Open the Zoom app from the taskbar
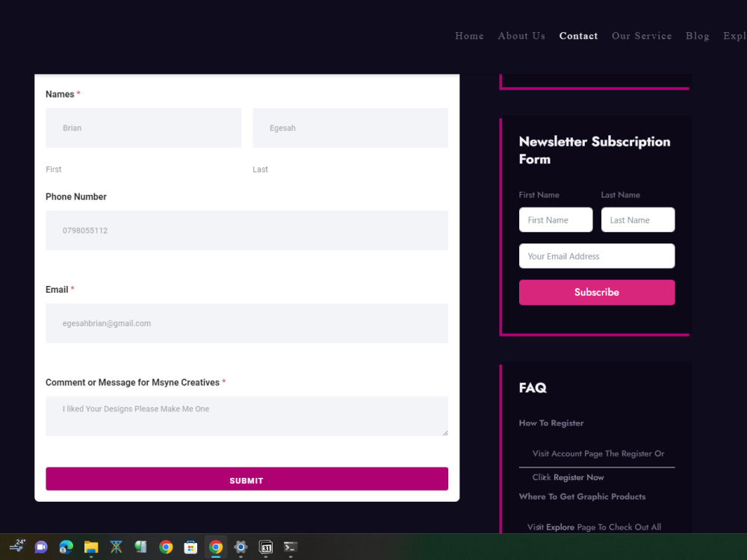The height and width of the screenshot is (560, 747). [41, 547]
